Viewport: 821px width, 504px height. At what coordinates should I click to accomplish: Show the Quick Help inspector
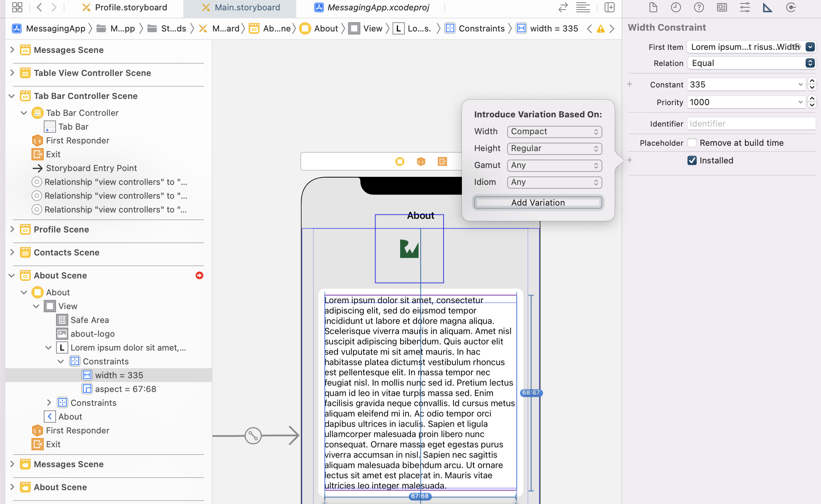point(699,7)
